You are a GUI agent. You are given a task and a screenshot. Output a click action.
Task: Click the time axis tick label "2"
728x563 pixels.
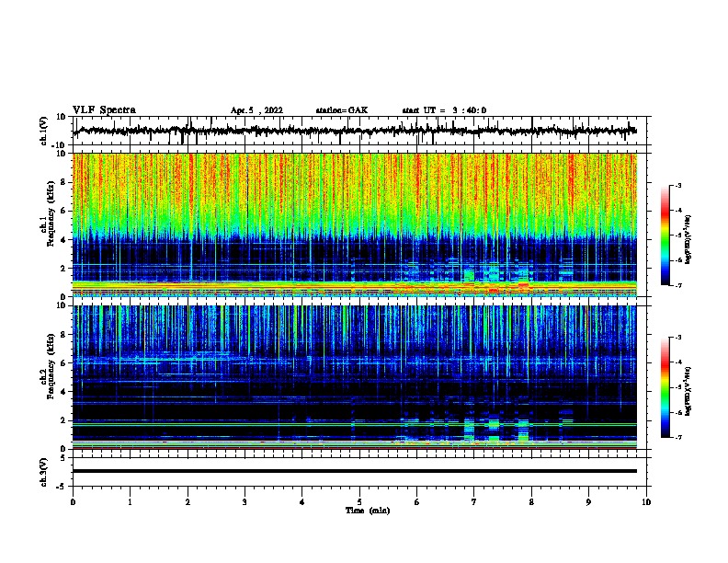(188, 502)
